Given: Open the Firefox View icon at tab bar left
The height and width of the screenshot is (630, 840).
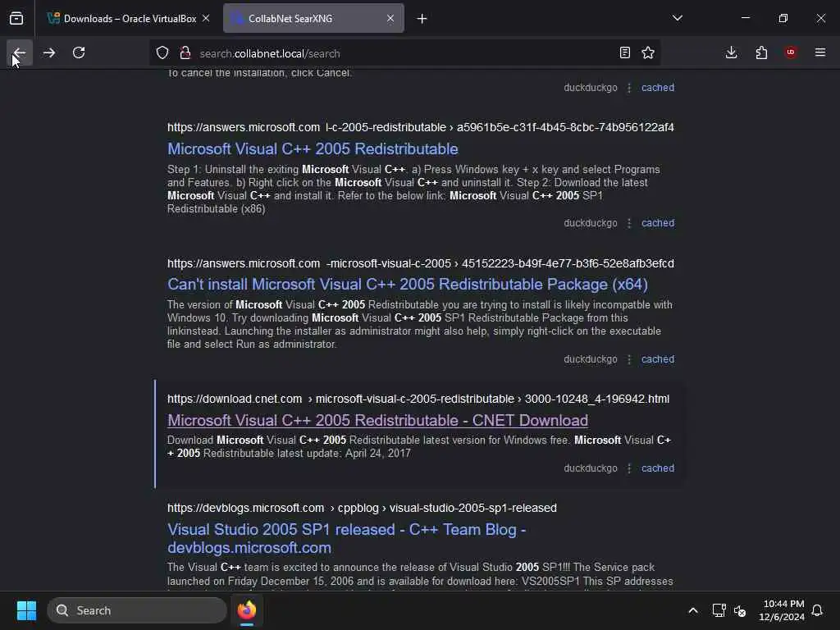Looking at the screenshot, I should click(x=16, y=18).
